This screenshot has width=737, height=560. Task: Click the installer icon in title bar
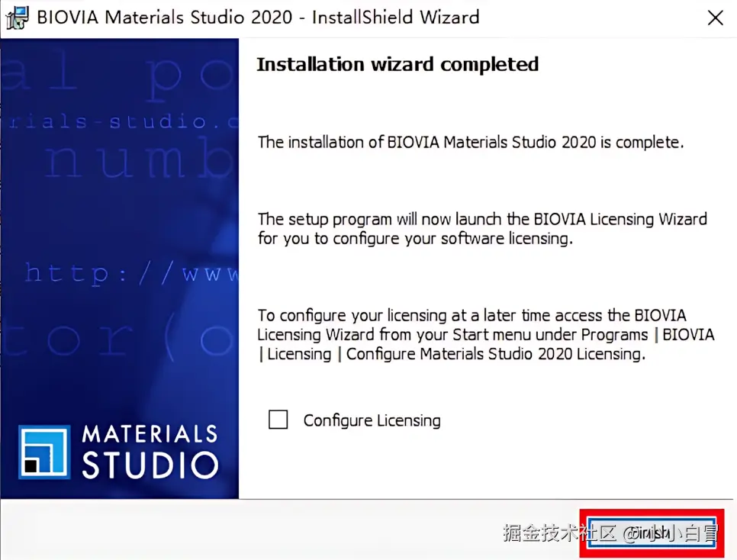coord(17,18)
